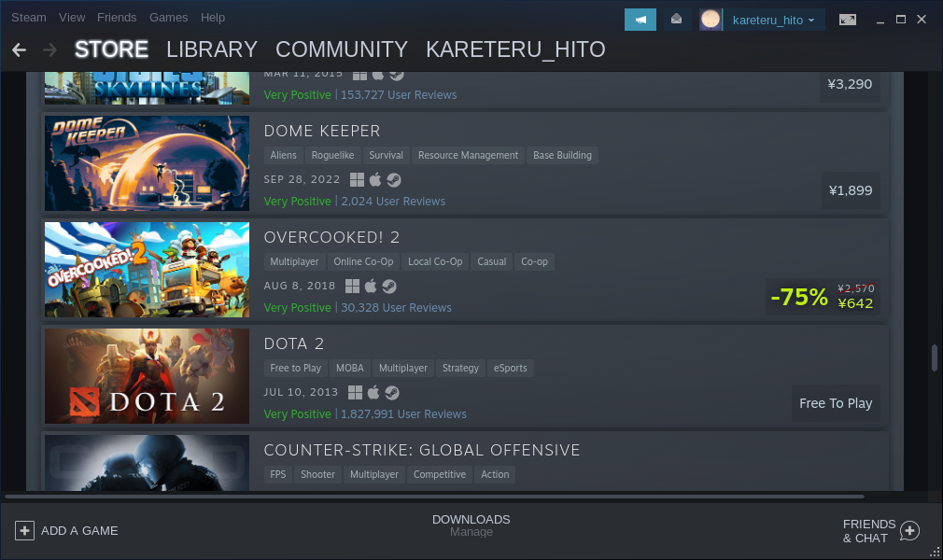Open the View menu

(x=72, y=18)
